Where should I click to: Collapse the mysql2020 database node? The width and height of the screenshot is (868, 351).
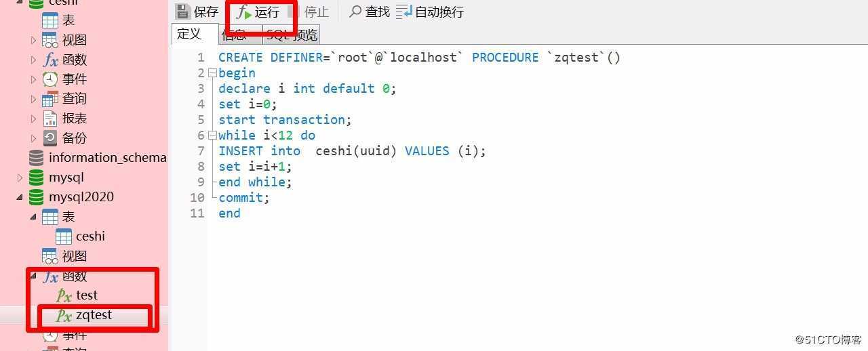[x=19, y=197]
